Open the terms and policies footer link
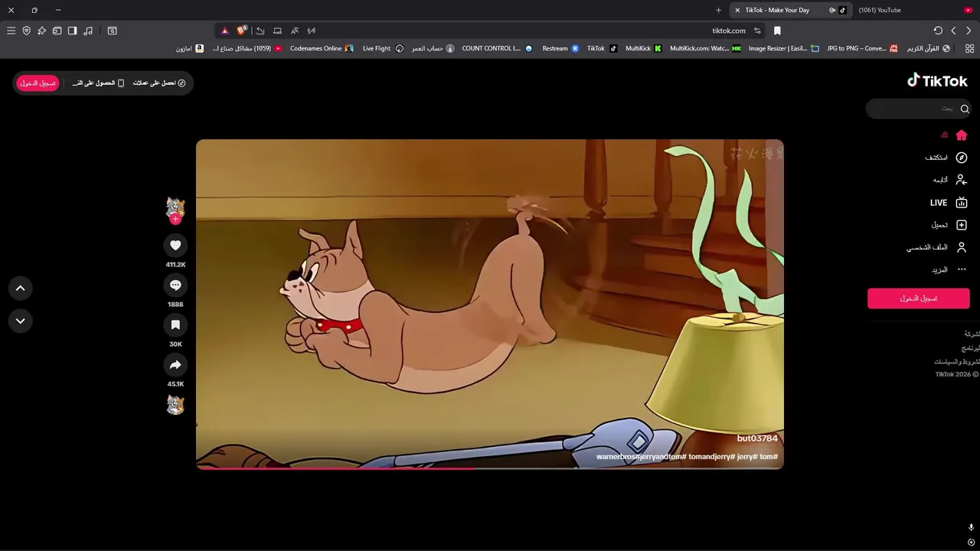 [x=956, y=361]
